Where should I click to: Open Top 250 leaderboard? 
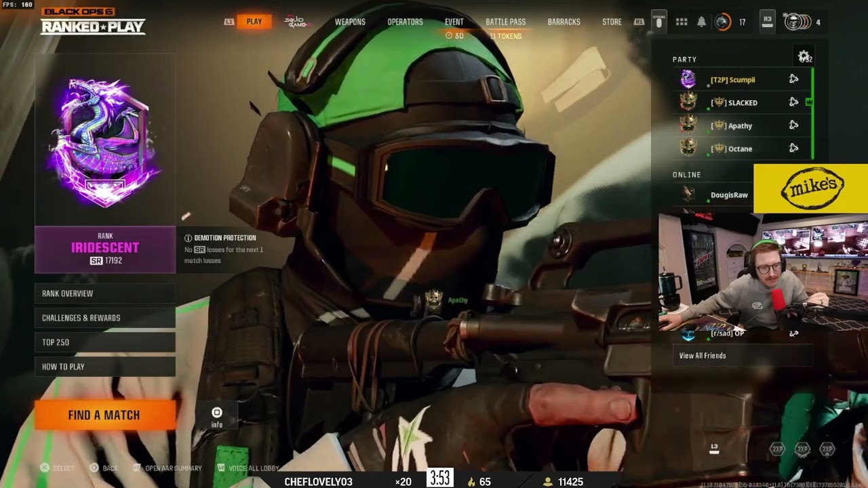pyautogui.click(x=105, y=342)
